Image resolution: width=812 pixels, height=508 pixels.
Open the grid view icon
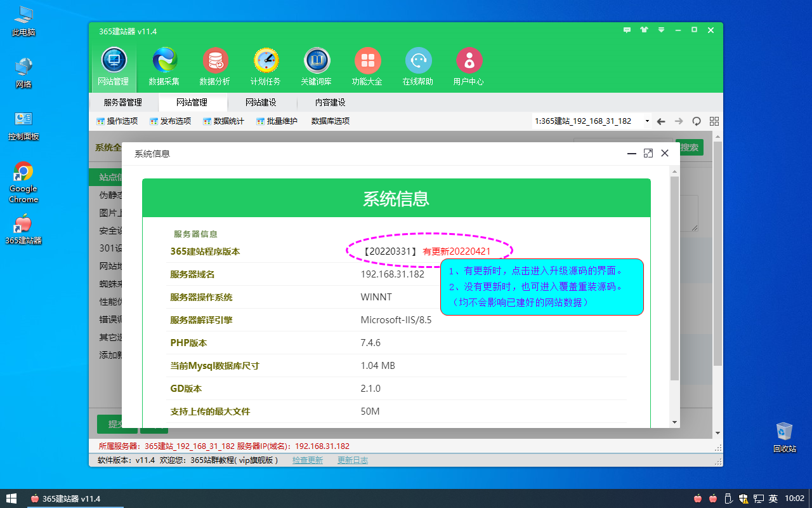[x=714, y=121]
